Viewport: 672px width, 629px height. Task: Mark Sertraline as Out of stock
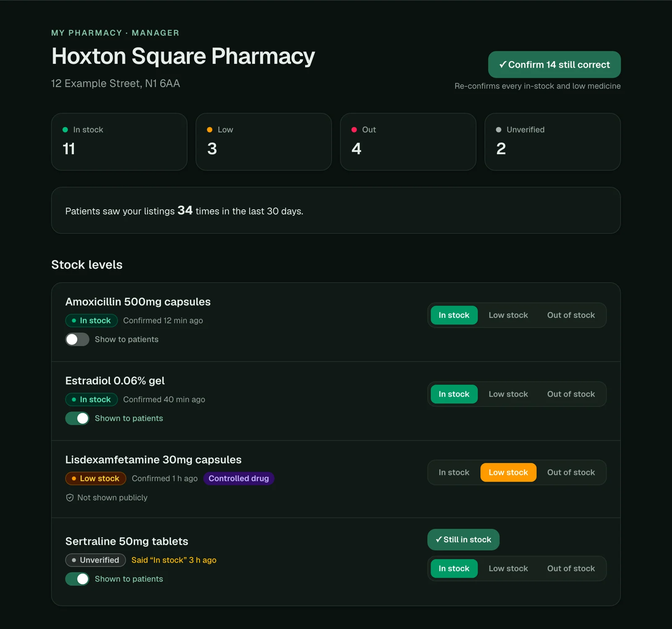[x=571, y=569]
